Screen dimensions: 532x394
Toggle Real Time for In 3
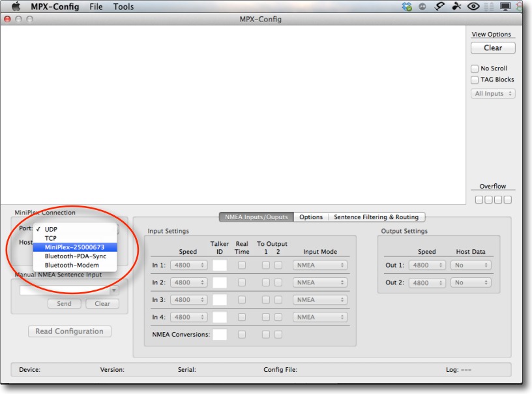242,299
